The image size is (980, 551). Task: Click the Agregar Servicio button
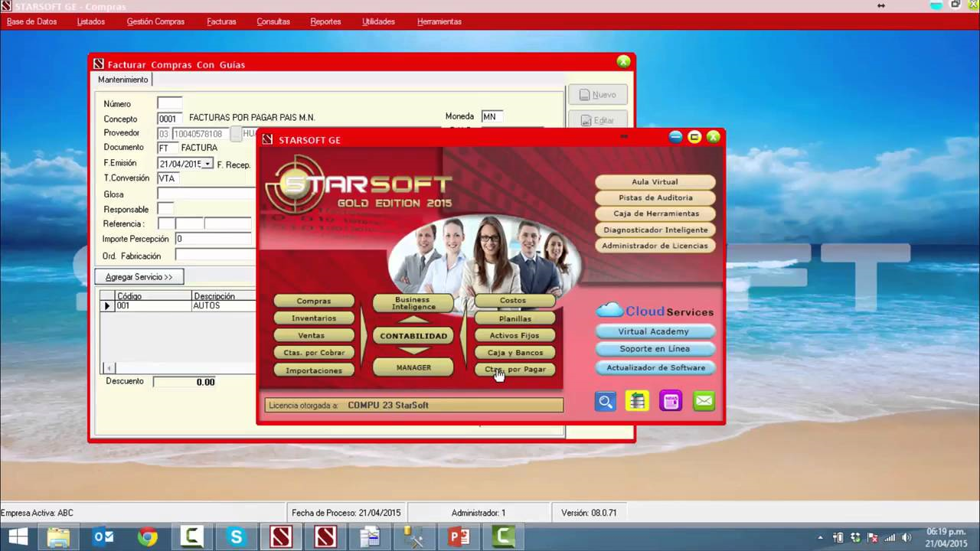(138, 276)
